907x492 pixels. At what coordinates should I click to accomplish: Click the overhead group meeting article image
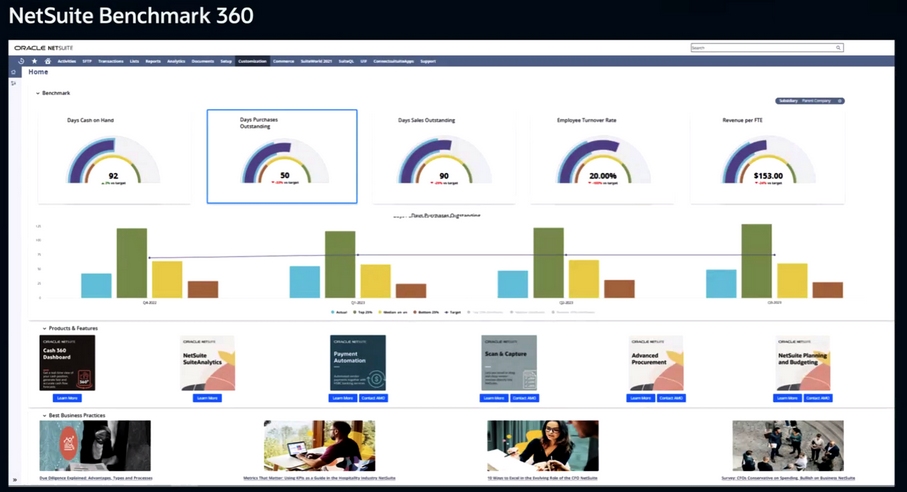pyautogui.click(x=788, y=446)
